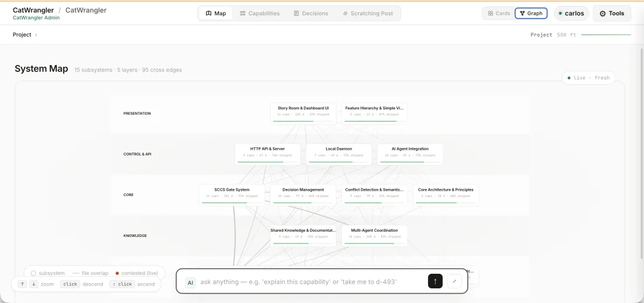Screen dimensions: 644x303
Task: Open the carlos user menu
Action: (x=571, y=13)
